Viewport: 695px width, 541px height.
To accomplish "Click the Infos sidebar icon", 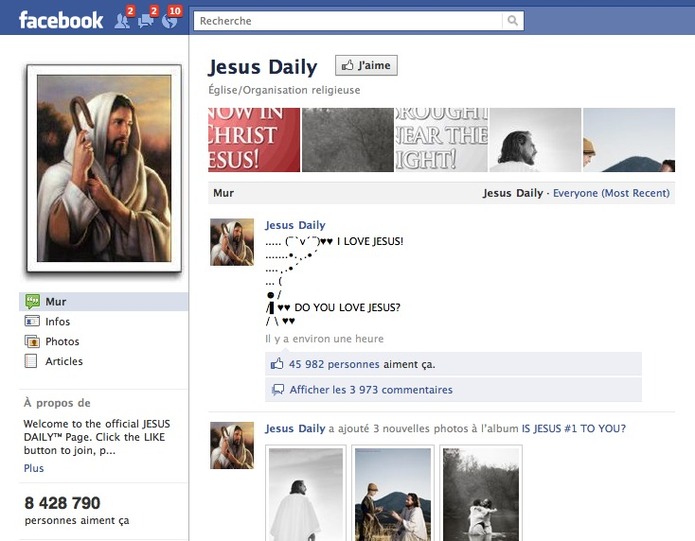I will point(32,321).
